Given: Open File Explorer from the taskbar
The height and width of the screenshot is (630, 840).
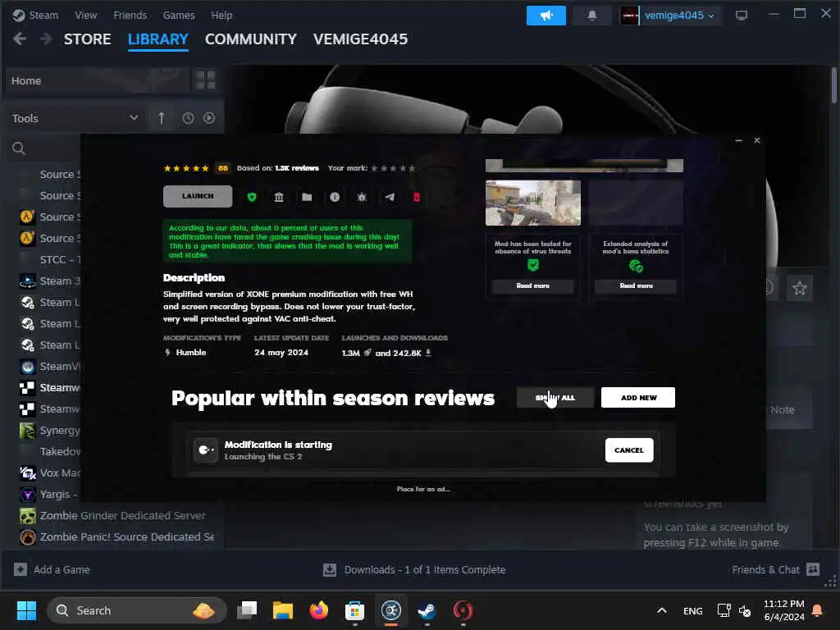Looking at the screenshot, I should [283, 610].
